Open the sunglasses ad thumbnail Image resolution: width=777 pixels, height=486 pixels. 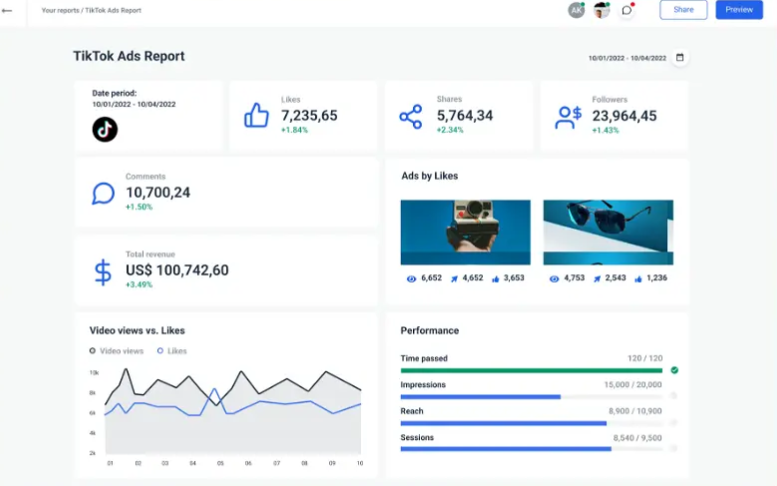[x=608, y=232]
